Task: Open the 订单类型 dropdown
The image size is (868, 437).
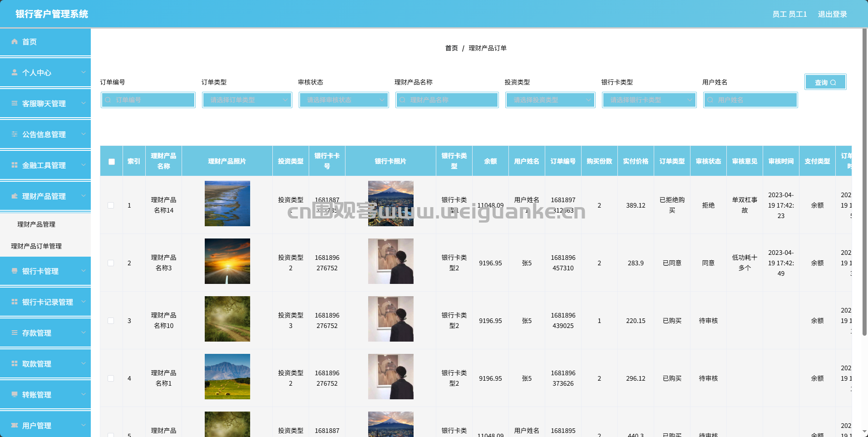Action: coord(247,100)
